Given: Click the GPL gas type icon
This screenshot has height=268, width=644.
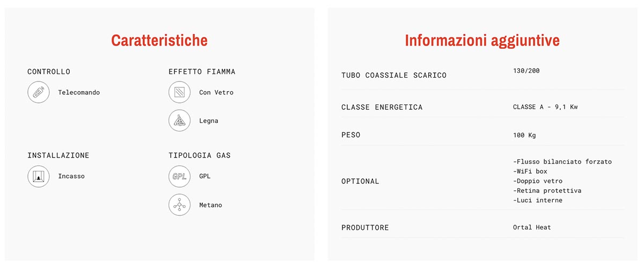Looking at the screenshot, I should point(180,176).
